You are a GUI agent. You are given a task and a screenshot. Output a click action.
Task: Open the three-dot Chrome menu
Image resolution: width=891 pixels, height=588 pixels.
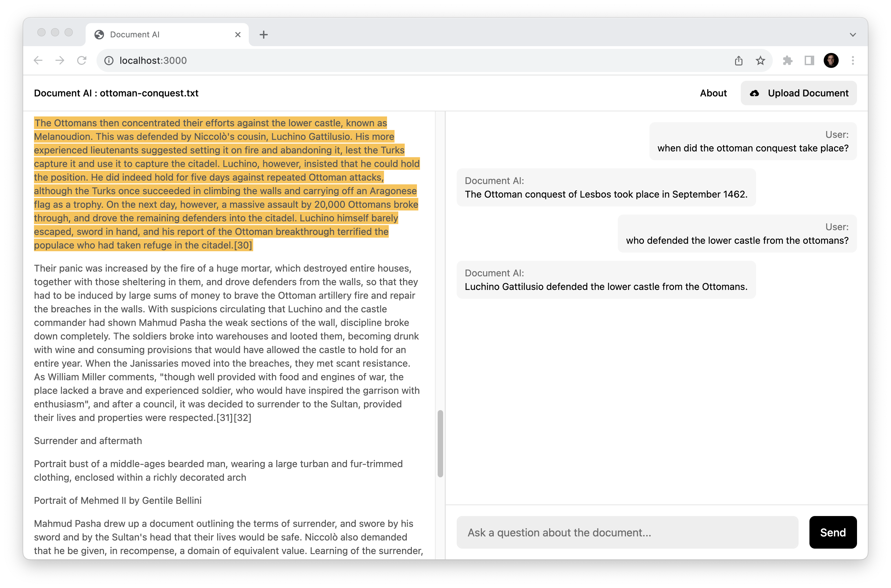point(853,60)
